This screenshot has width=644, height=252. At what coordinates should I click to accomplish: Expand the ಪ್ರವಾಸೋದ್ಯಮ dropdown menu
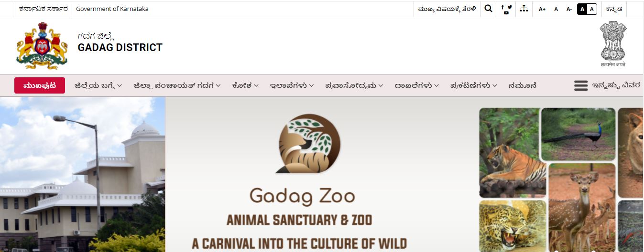coord(354,85)
